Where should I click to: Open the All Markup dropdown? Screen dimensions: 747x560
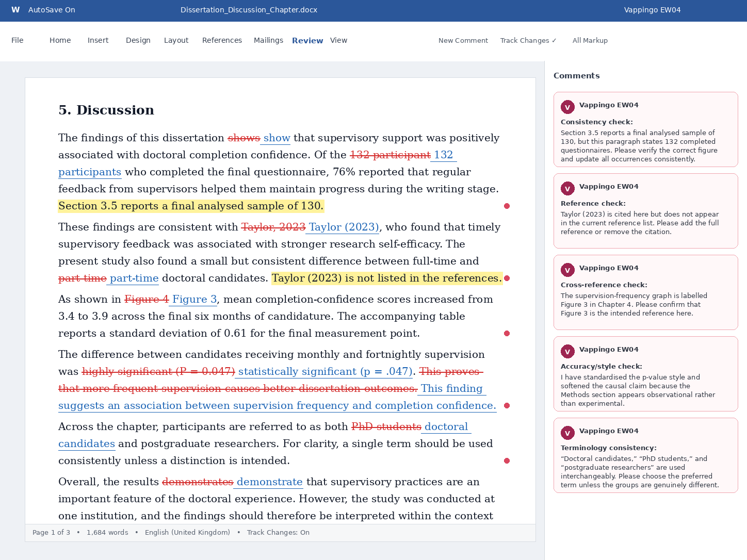(x=590, y=40)
